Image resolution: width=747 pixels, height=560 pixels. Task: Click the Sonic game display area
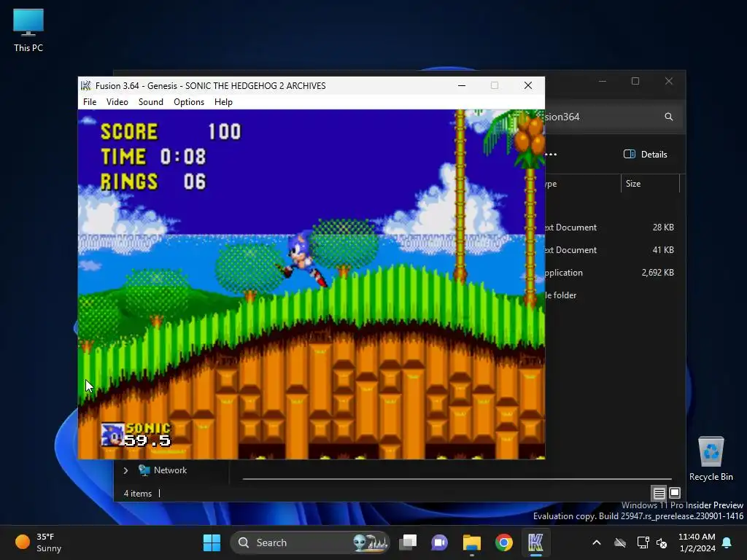tap(311, 284)
